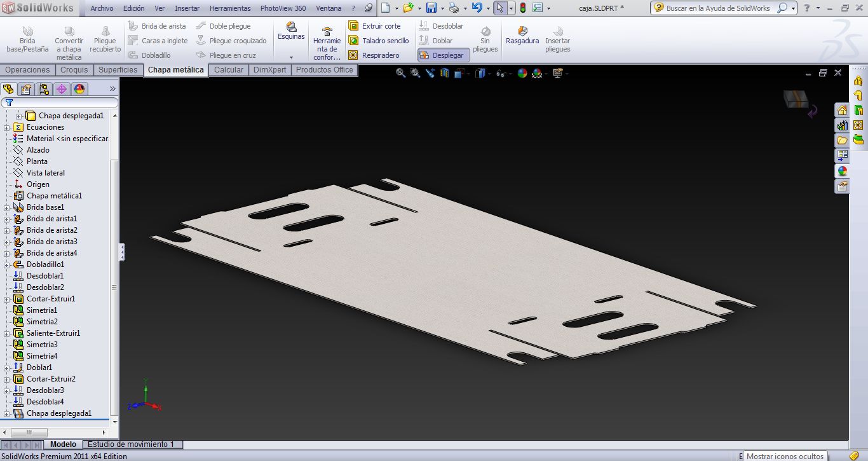Click the Undo arrow icon
The image size is (868, 461).
[477, 8]
